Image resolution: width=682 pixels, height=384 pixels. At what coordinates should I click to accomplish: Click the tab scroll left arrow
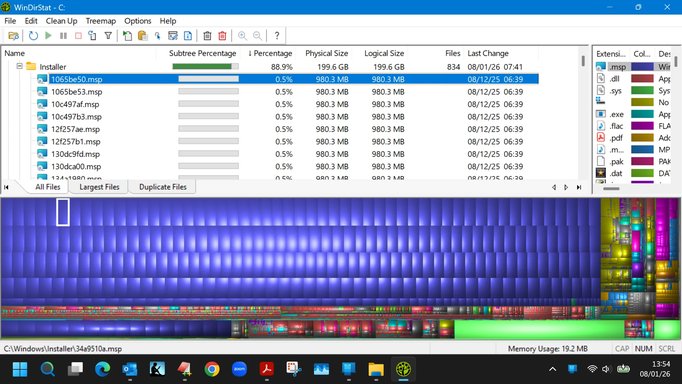[x=554, y=187]
